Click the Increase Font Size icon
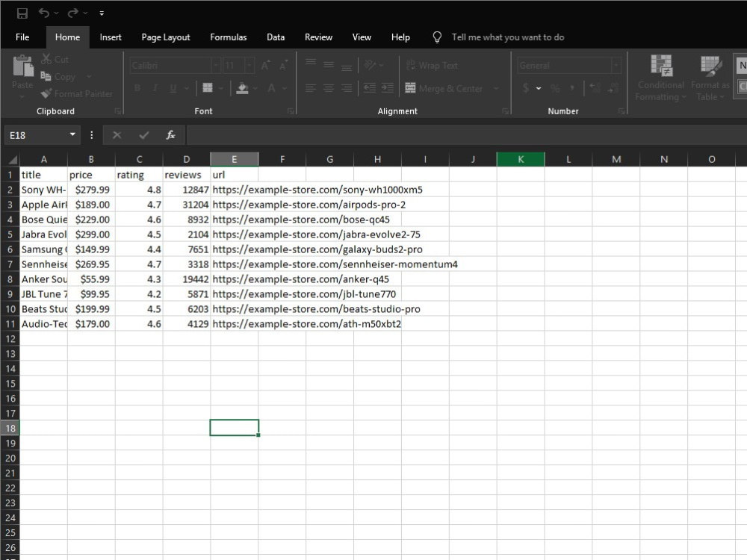 266,65
